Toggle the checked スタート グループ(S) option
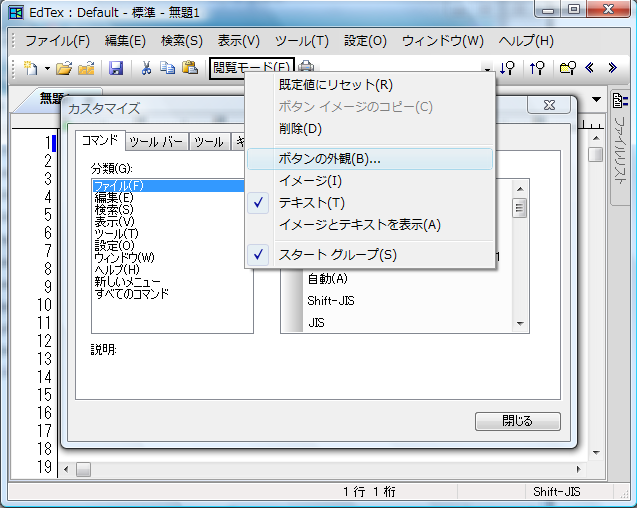This screenshot has height=508, width=637. [x=370, y=255]
